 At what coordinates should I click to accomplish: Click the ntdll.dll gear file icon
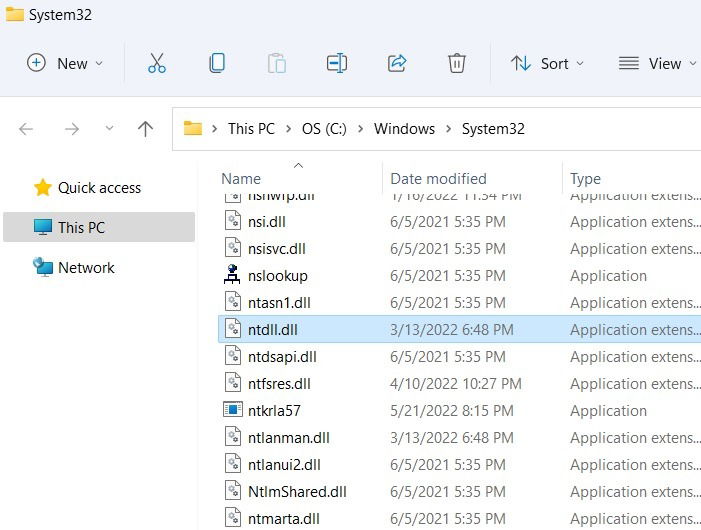[233, 329]
